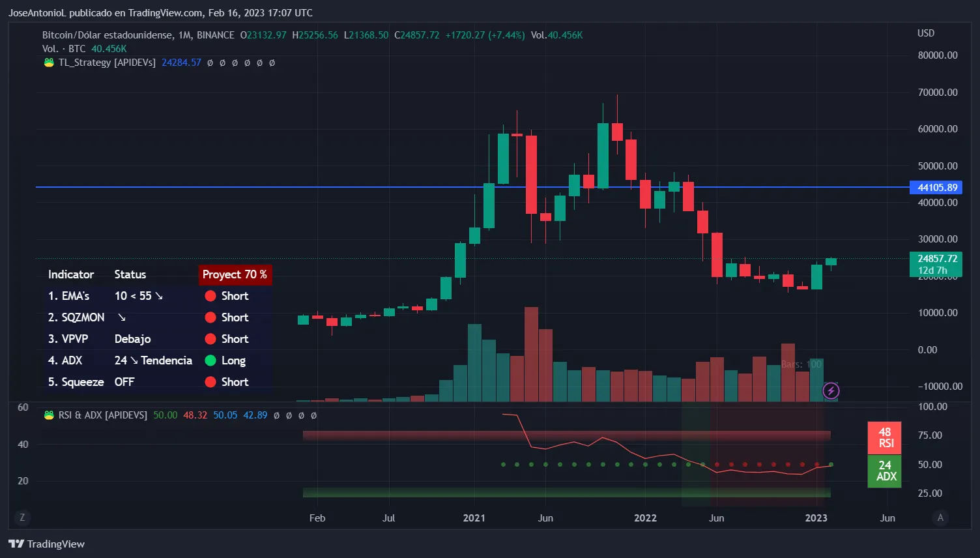Click the TradingView logo in bottom left
The width and height of the screenshot is (980, 558).
(x=46, y=544)
